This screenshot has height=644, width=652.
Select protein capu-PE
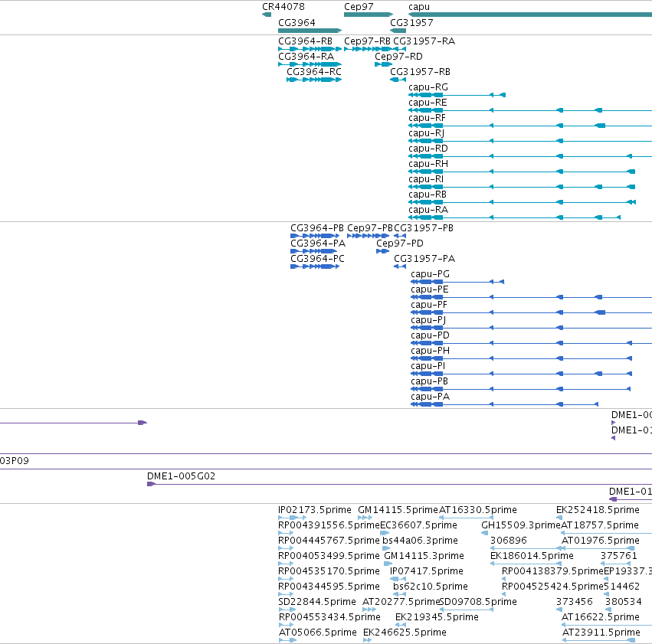[x=532, y=297]
